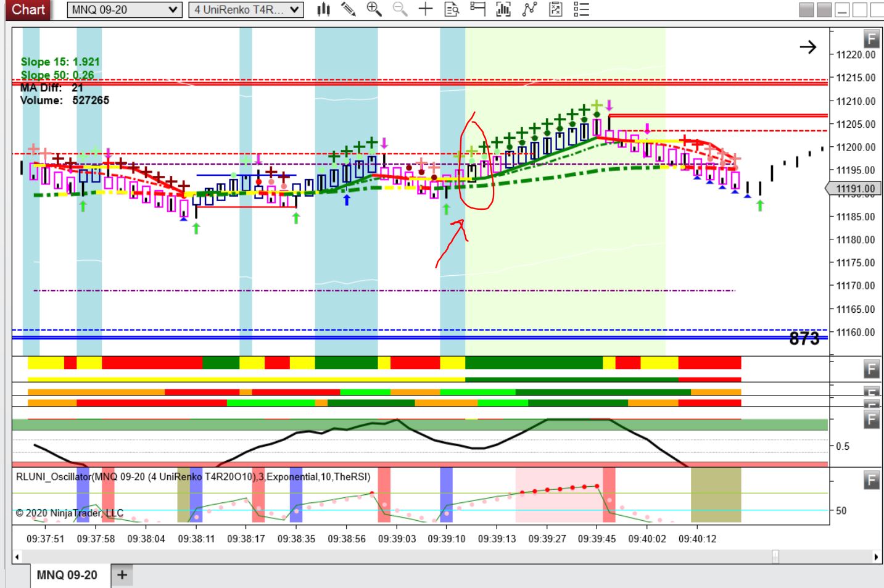Click the 11160.00 price axis label
The height and width of the screenshot is (588, 884).
856,332
